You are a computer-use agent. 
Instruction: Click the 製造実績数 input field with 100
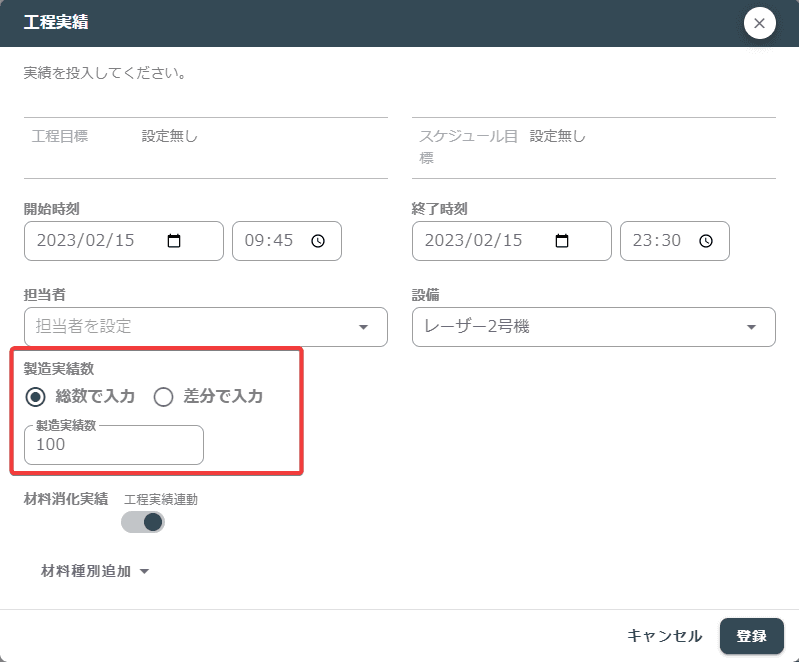point(114,445)
